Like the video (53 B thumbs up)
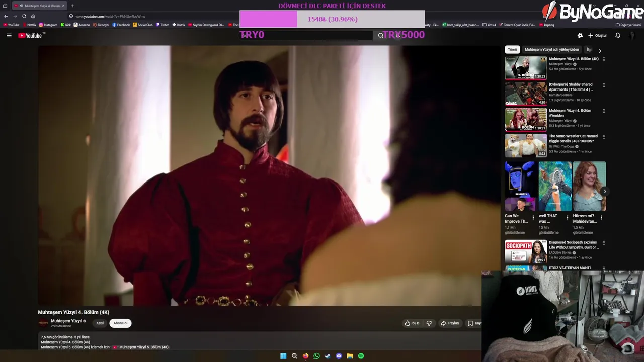 coord(412,323)
